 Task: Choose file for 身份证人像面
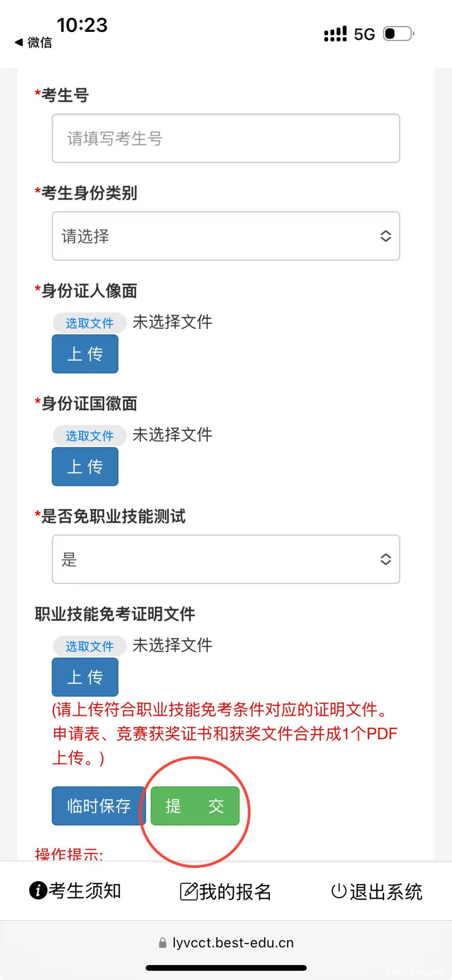click(90, 323)
